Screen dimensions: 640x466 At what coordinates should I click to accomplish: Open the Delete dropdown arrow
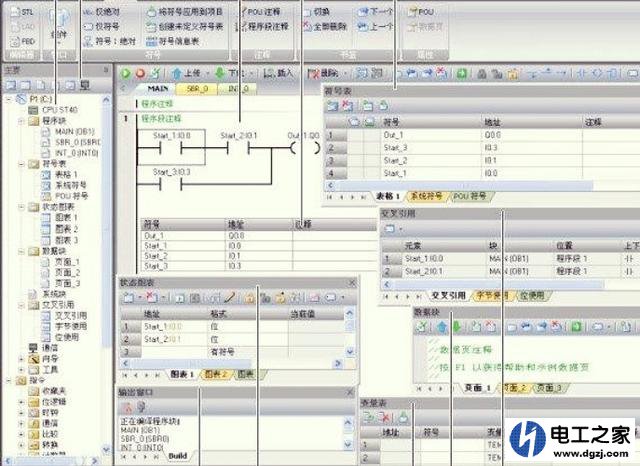click(345, 74)
